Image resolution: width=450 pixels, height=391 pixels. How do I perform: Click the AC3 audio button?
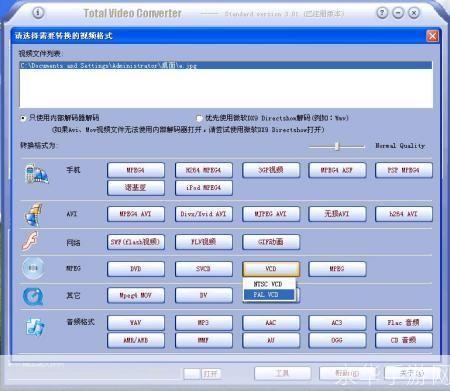(x=337, y=323)
